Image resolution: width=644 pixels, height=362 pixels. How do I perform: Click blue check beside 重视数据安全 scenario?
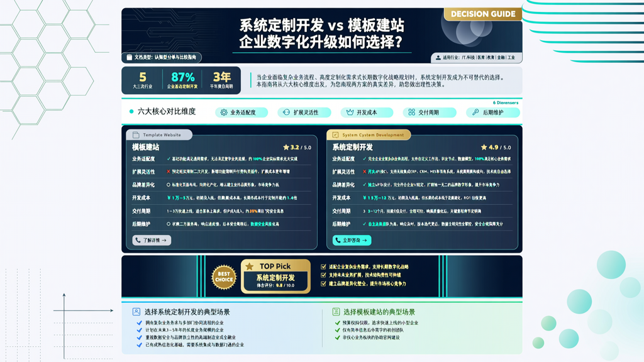(139, 337)
